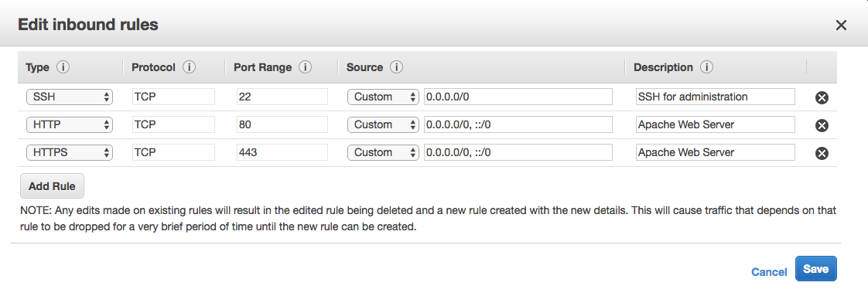Screen dimensions: 868x296
Task: Click the Port Range info icon
Action: point(305,67)
